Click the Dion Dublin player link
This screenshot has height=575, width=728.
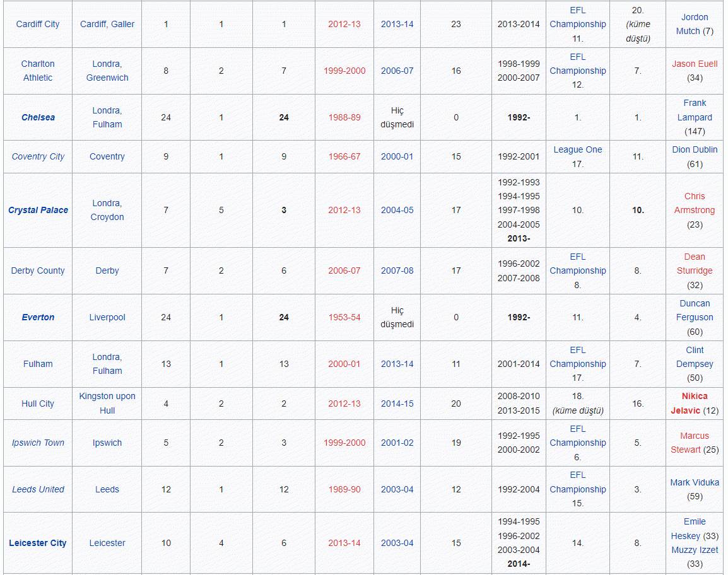pos(695,149)
